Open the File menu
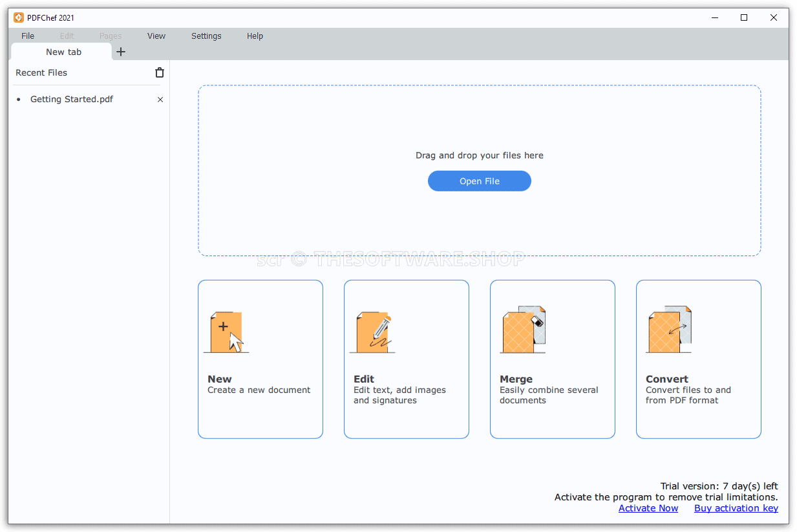The height and width of the screenshot is (532, 797). pos(28,36)
